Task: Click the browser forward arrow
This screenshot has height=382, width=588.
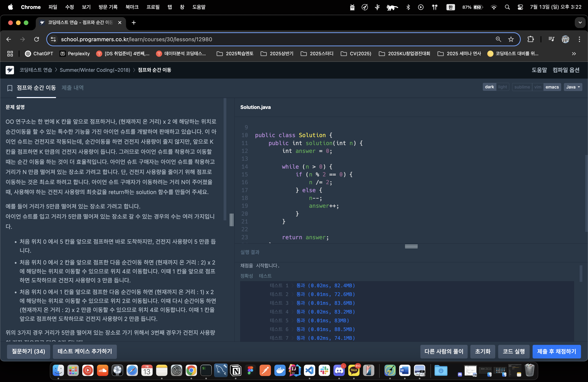Action: pyautogui.click(x=23, y=39)
